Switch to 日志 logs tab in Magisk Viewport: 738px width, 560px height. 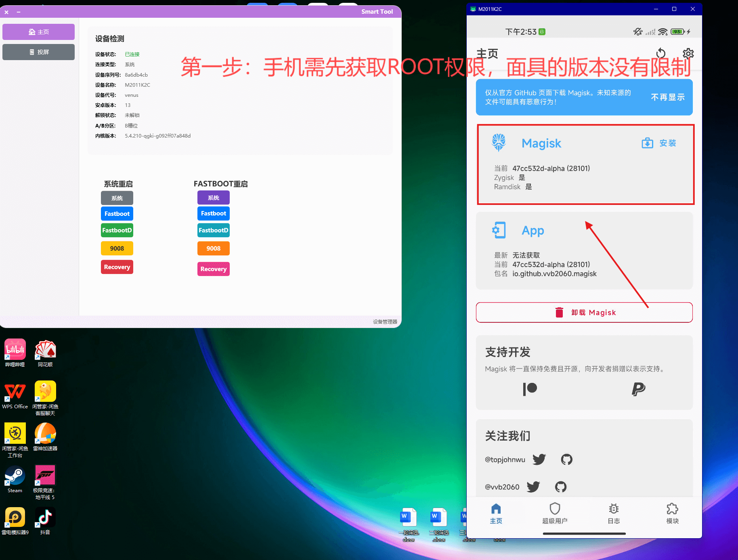point(614,514)
